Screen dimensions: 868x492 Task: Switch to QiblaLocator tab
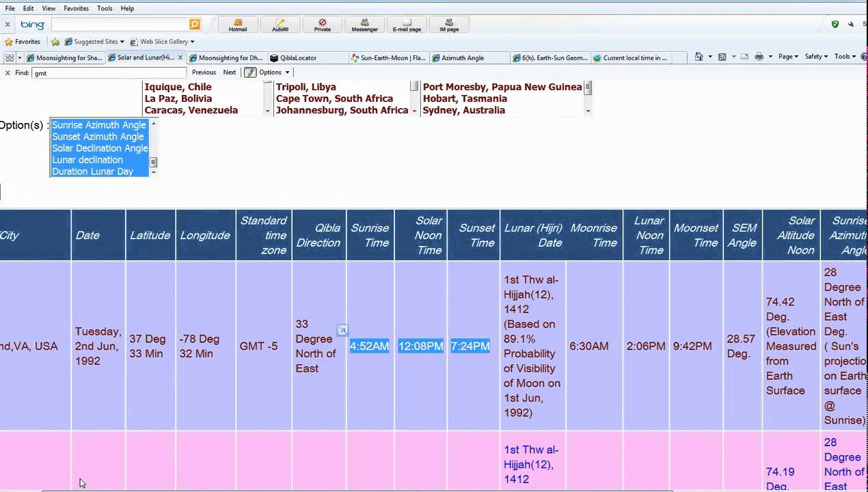click(307, 58)
